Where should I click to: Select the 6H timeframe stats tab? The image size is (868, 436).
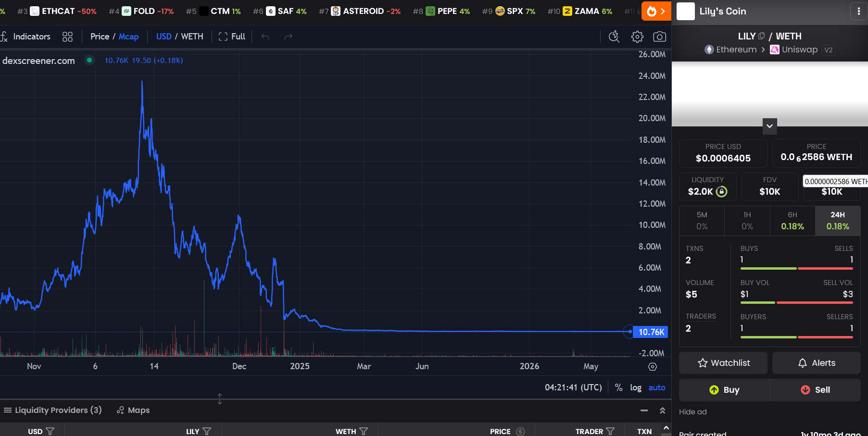(793, 221)
